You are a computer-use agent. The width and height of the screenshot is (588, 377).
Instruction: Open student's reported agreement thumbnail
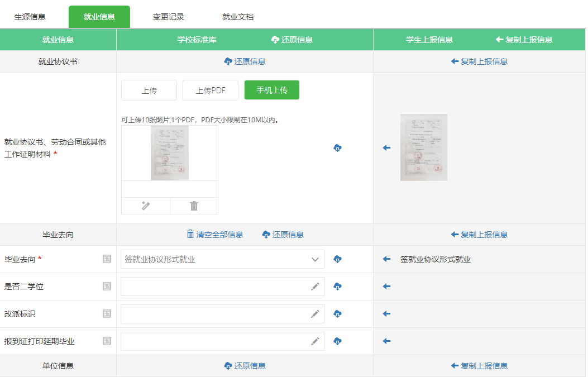click(x=424, y=147)
